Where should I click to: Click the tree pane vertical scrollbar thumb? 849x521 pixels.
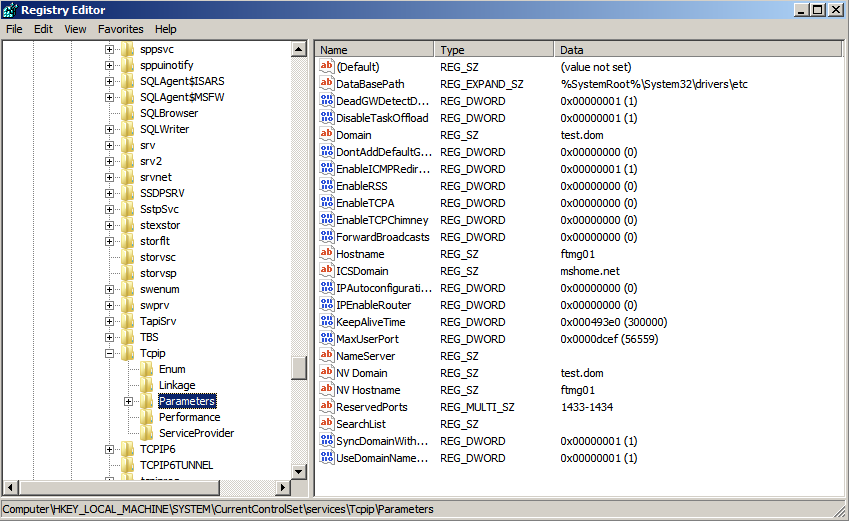pos(298,367)
